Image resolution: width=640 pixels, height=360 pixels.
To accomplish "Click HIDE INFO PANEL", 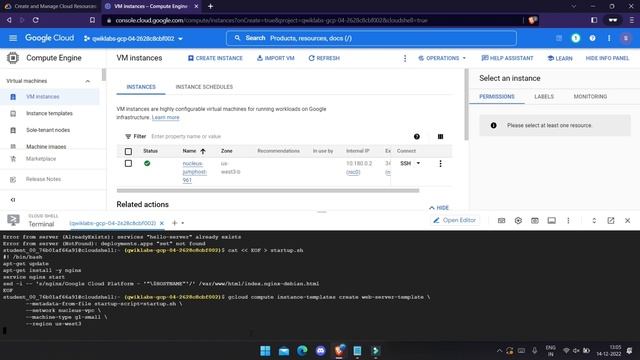I will [607, 58].
